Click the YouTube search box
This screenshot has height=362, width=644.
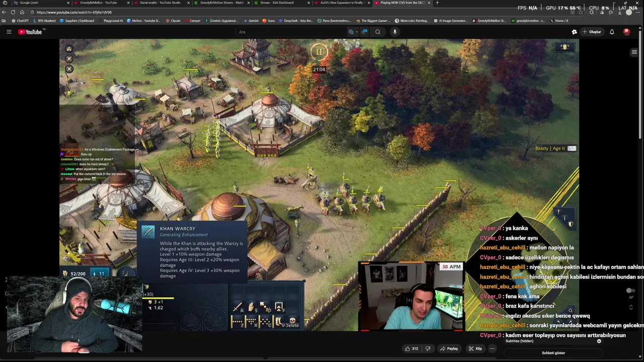tap(292, 32)
